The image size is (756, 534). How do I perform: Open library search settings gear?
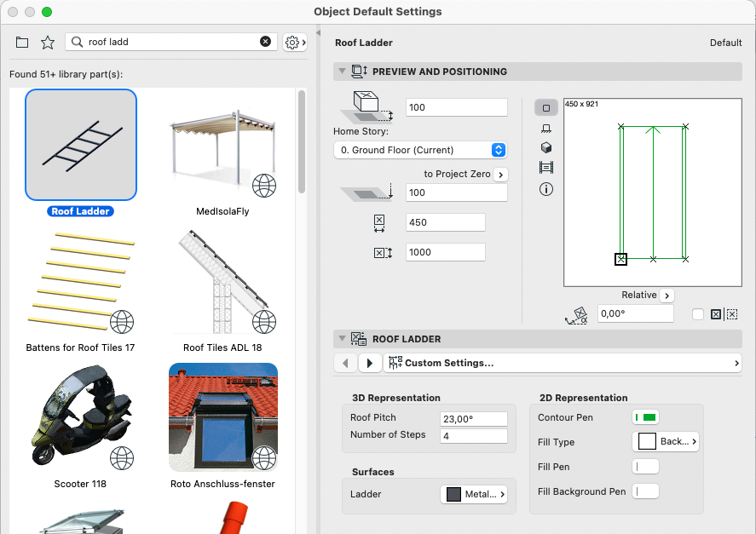295,43
